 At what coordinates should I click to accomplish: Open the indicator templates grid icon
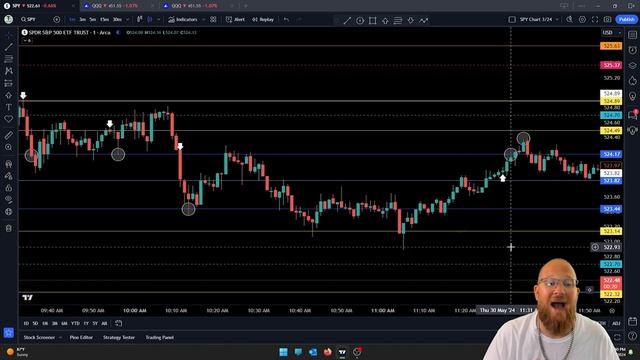point(213,19)
